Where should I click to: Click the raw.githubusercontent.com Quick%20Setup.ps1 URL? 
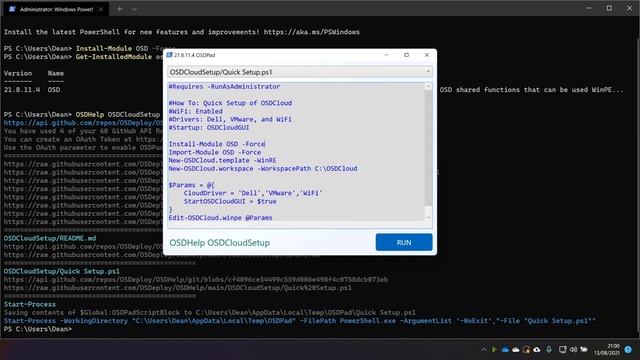(178, 288)
